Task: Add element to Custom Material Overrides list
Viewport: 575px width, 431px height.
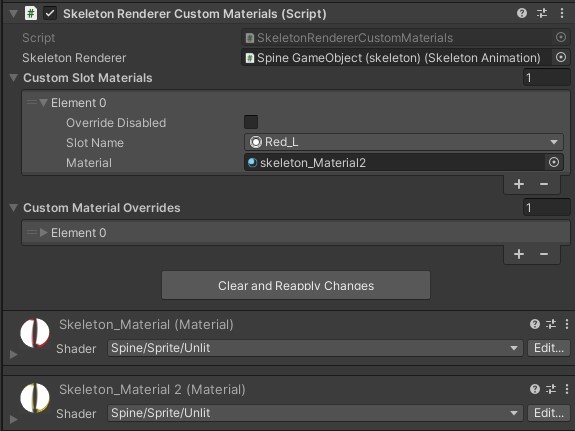Action: pos(519,254)
